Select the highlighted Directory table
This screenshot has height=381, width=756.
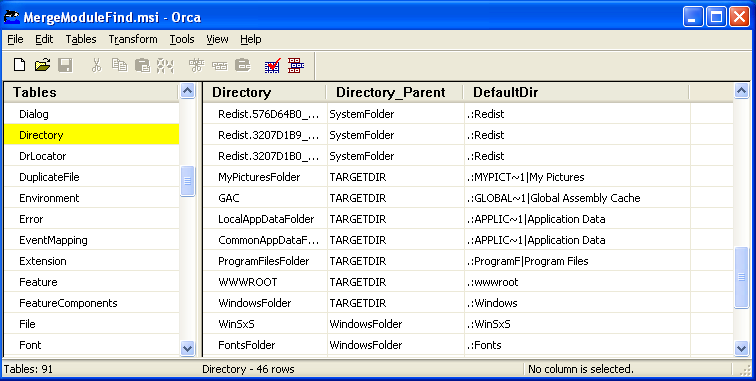92,135
